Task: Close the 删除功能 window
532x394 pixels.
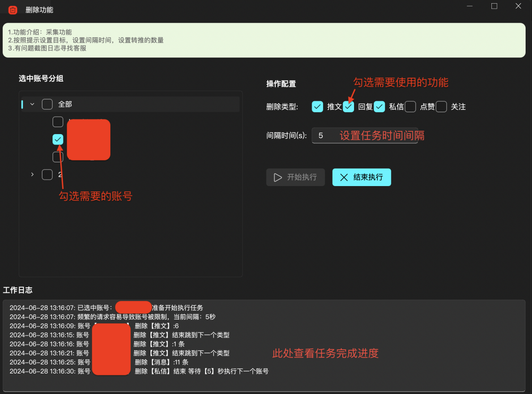Action: click(518, 6)
